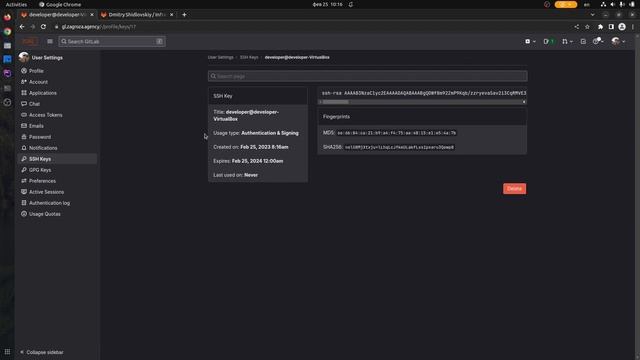Click the Notifications bell icon

coord(24,148)
